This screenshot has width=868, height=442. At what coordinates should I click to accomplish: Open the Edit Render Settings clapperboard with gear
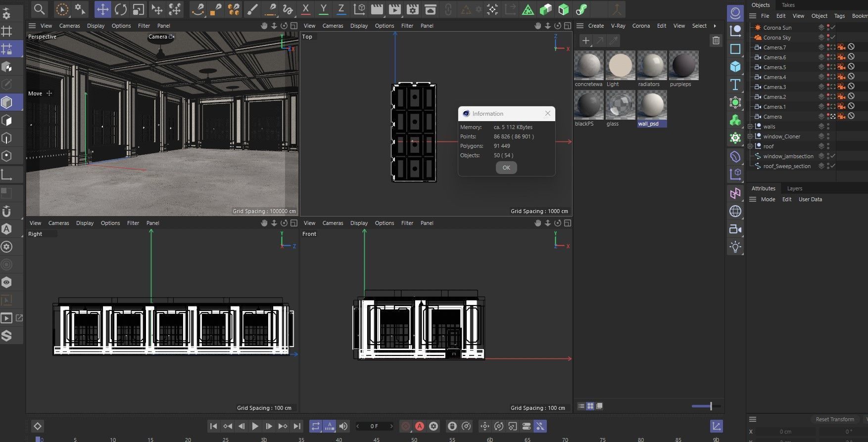pos(412,9)
